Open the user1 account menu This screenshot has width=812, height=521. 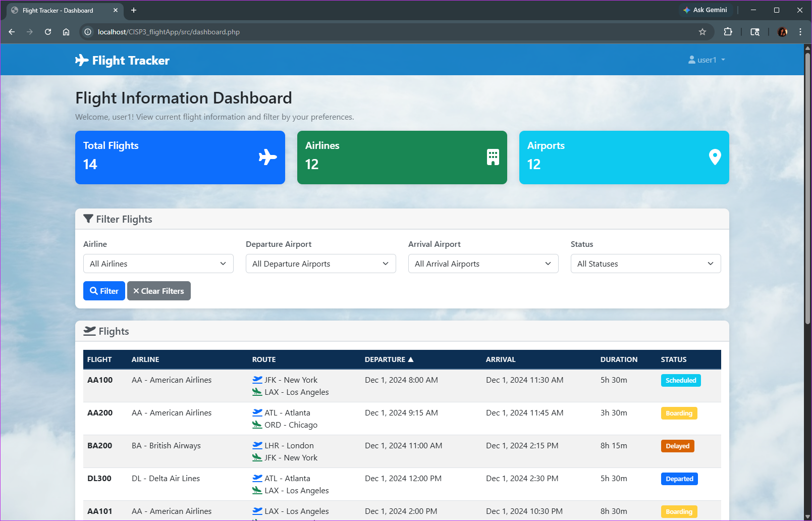pyautogui.click(x=707, y=60)
